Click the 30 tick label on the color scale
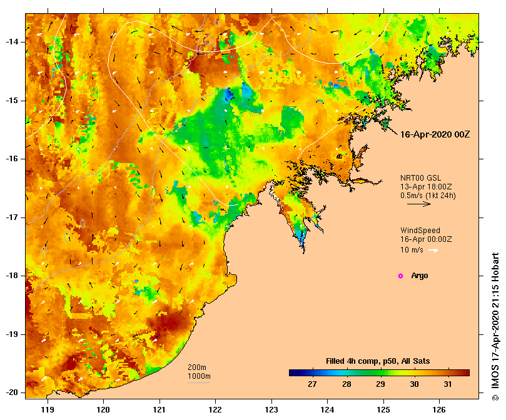The width and height of the screenshot is (506, 420). tap(414, 384)
